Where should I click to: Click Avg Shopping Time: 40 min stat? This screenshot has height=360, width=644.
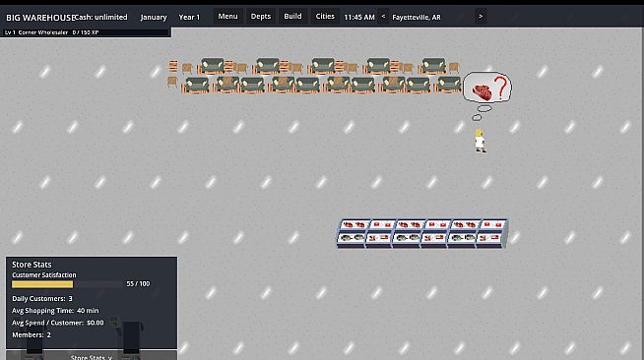click(x=55, y=311)
